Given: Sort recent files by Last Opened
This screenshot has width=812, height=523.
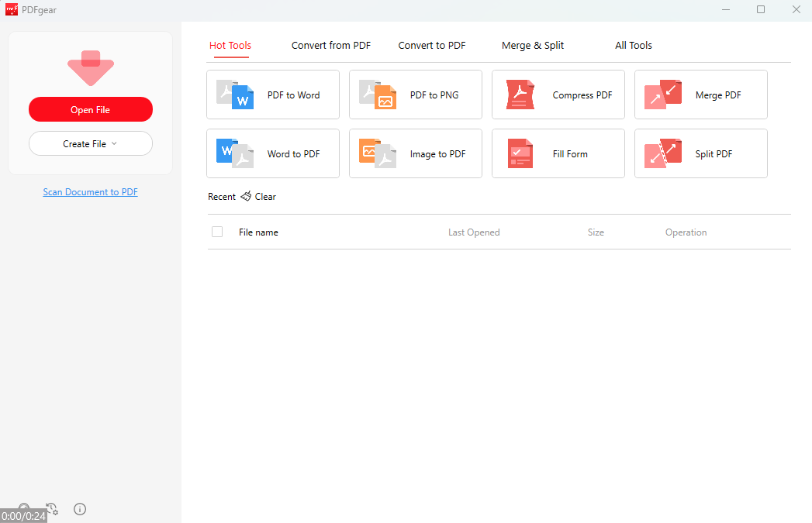Looking at the screenshot, I should [474, 232].
